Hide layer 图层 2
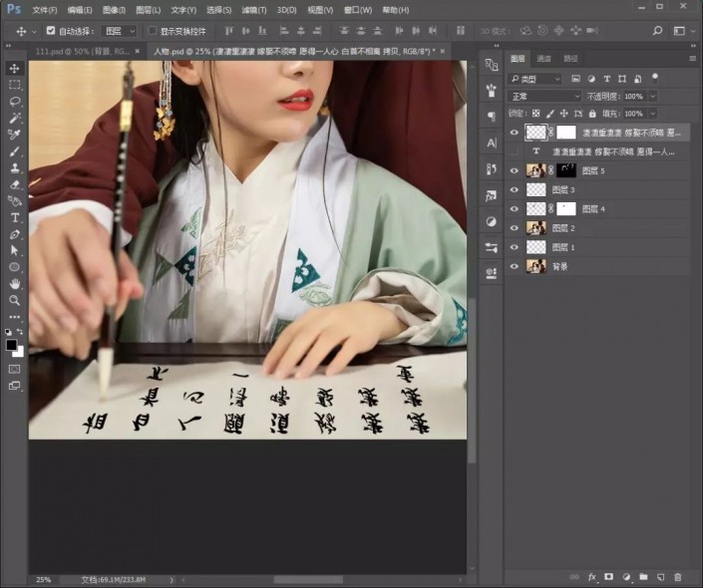The width and height of the screenshot is (703, 588). (515, 228)
